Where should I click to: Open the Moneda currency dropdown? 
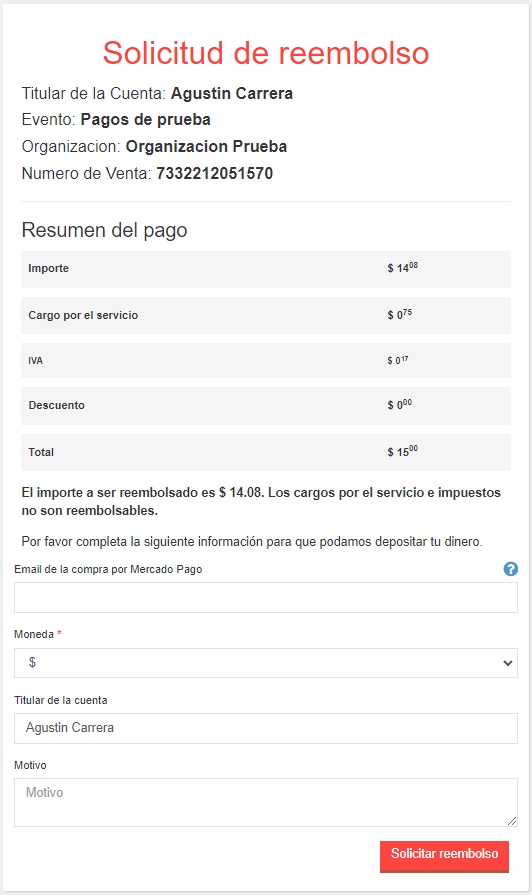pyautogui.click(x=266, y=663)
